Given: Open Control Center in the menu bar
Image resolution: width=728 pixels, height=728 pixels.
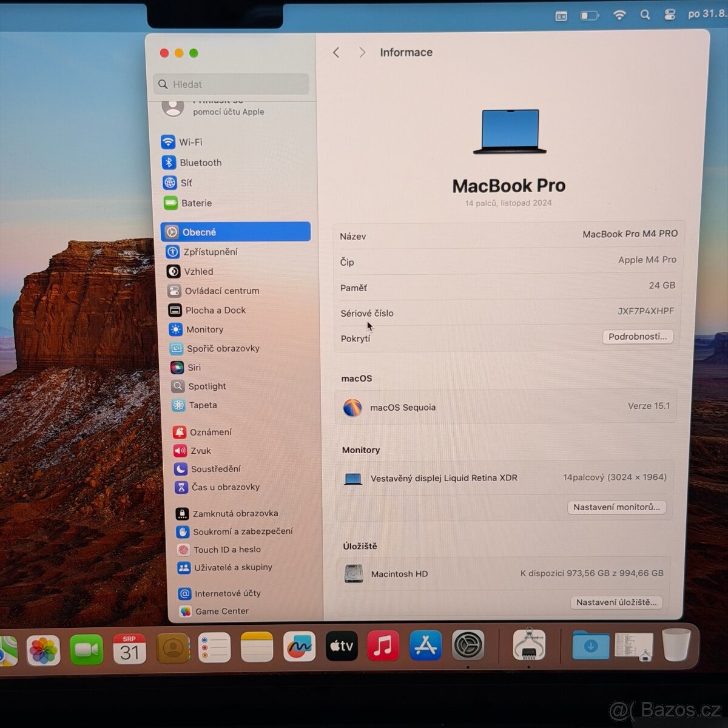Looking at the screenshot, I should pos(670,14).
